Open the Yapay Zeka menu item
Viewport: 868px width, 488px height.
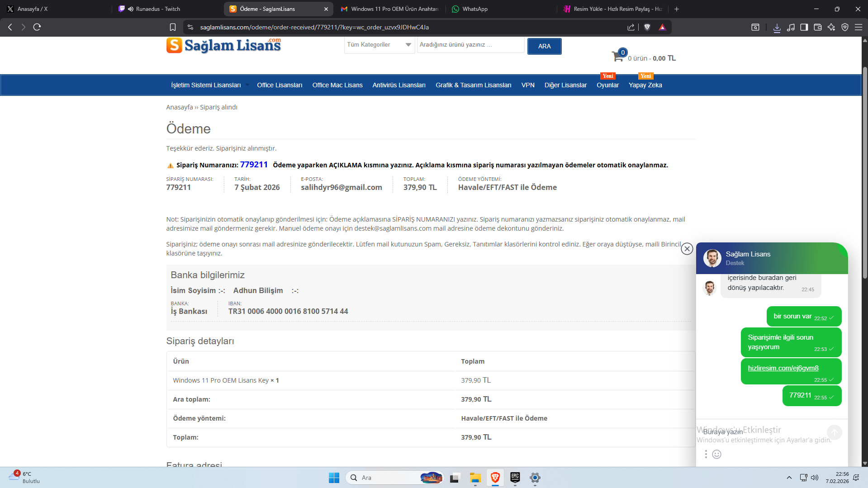645,85
